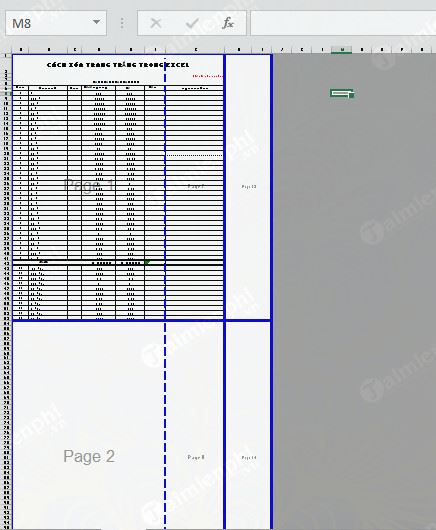The height and width of the screenshot is (530, 436).
Task: Click the dotted line cell in the last table column
Action: (x=194, y=155)
